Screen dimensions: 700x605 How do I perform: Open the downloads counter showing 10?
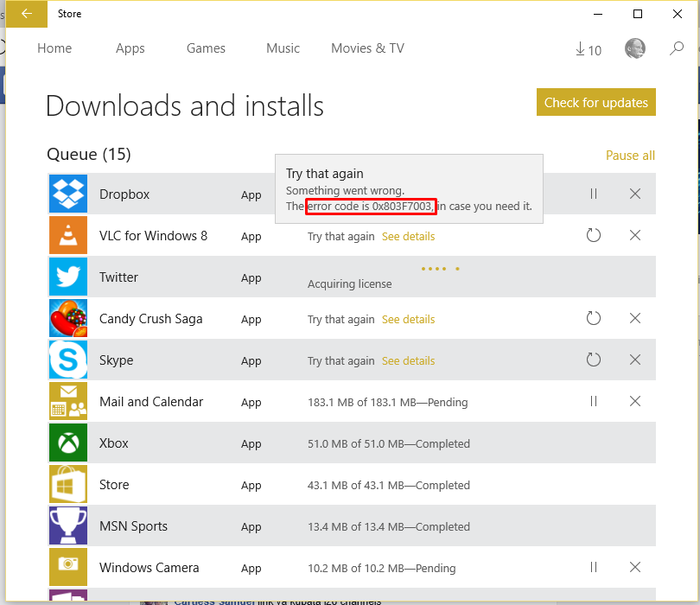(x=588, y=50)
